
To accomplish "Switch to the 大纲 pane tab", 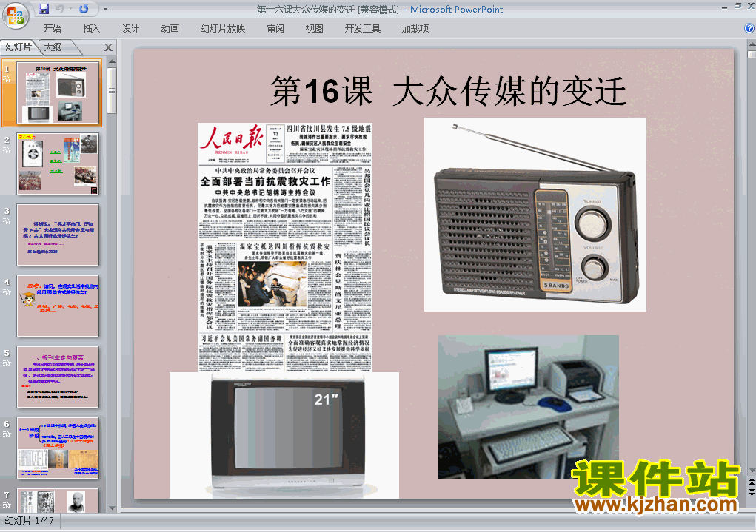I will coord(53,47).
